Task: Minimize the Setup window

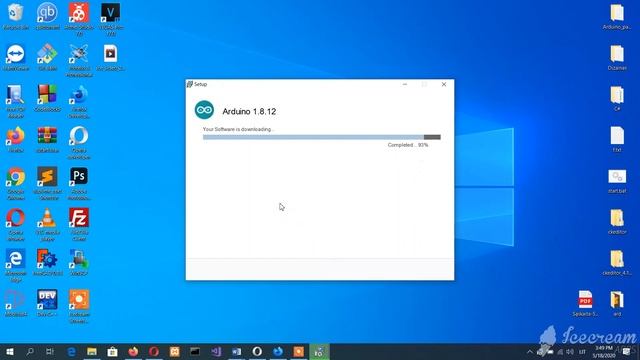Action: [x=404, y=84]
